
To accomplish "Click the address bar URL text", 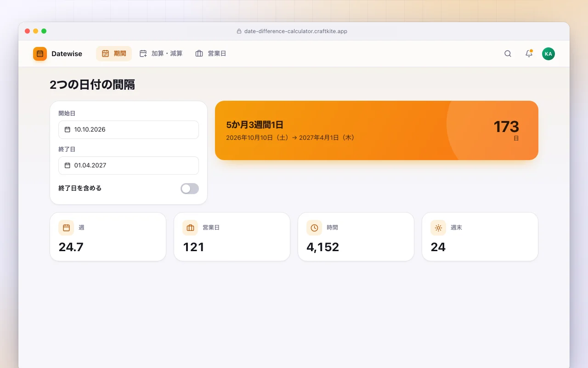I will click(x=296, y=31).
